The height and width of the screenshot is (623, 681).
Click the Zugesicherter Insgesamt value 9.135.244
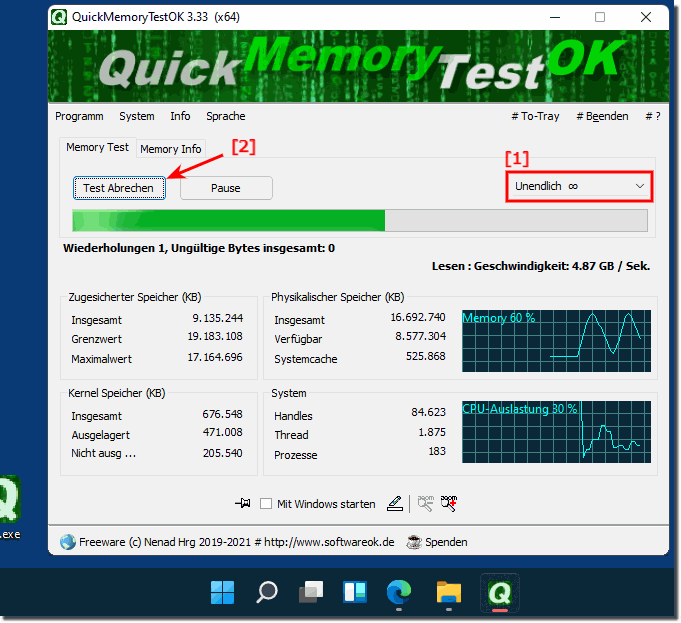click(218, 318)
